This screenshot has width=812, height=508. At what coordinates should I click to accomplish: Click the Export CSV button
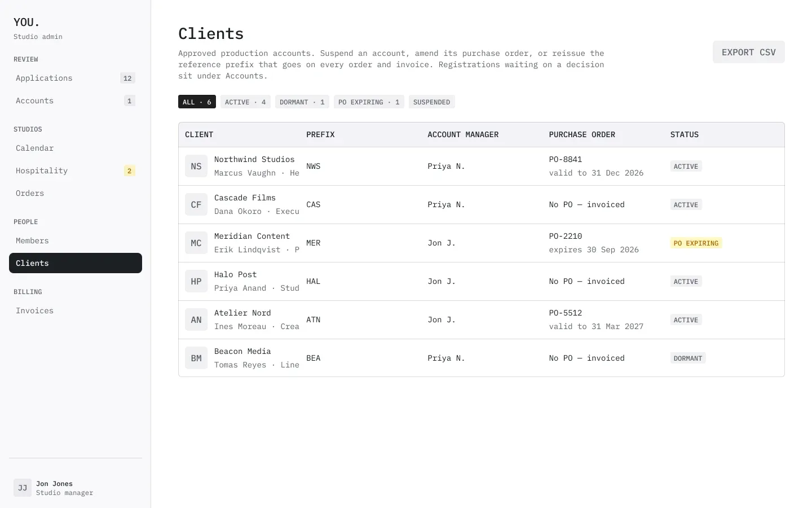point(749,52)
